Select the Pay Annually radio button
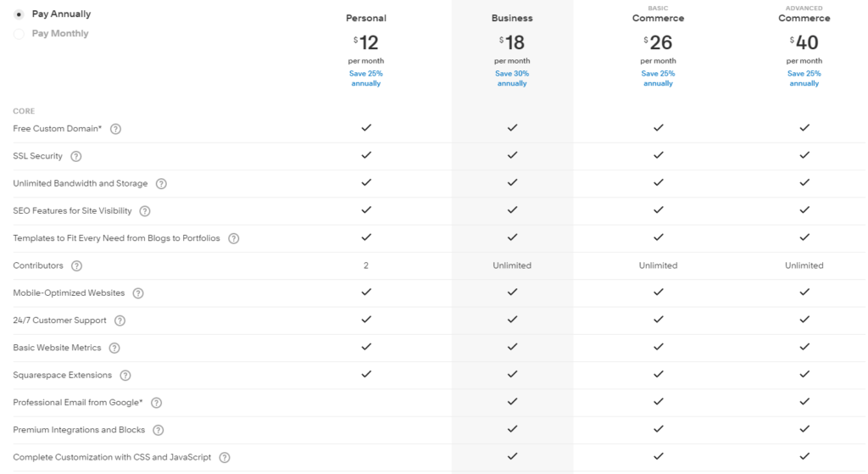 coord(19,14)
